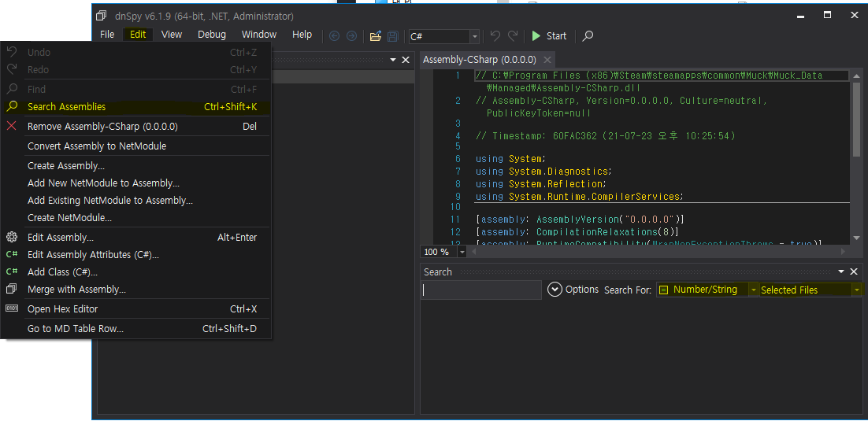This screenshot has width=868, height=421.
Task: Open the Window menu
Action: (259, 35)
